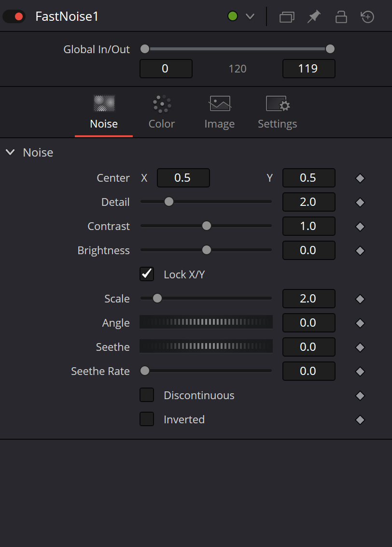Image resolution: width=392 pixels, height=547 pixels.
Task: Click the Global Out value field 119
Action: tap(308, 69)
